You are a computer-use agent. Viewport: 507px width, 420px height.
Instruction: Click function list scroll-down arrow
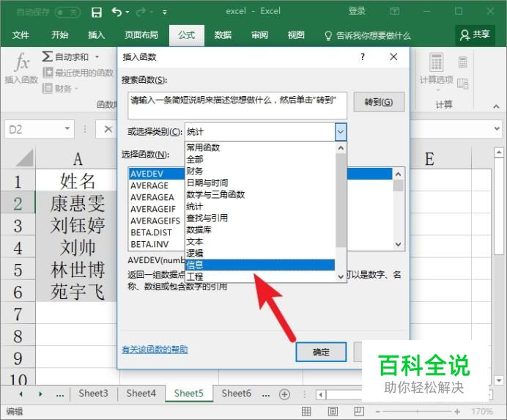[x=399, y=244]
